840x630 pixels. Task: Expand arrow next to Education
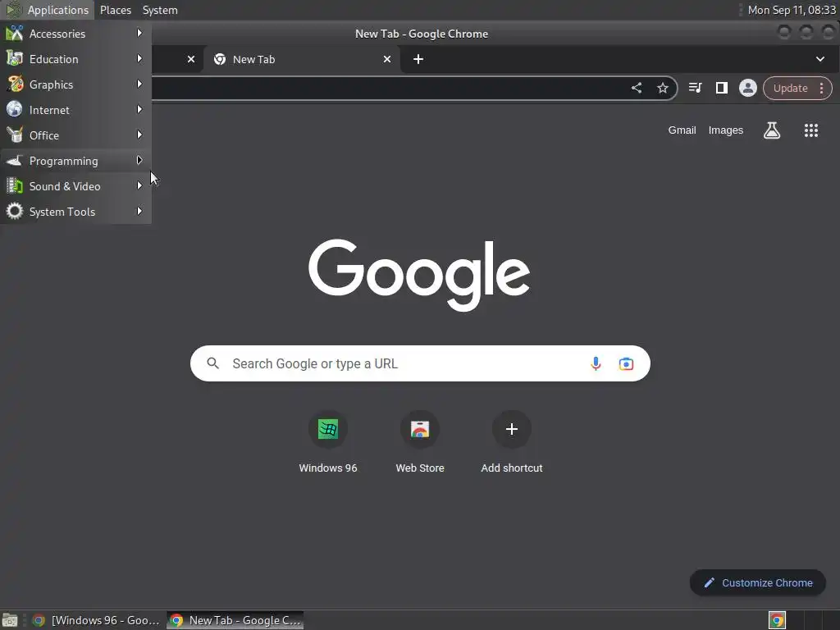(139, 58)
